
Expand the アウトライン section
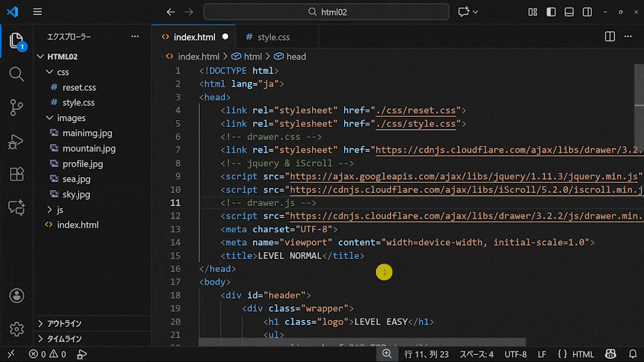point(64,324)
